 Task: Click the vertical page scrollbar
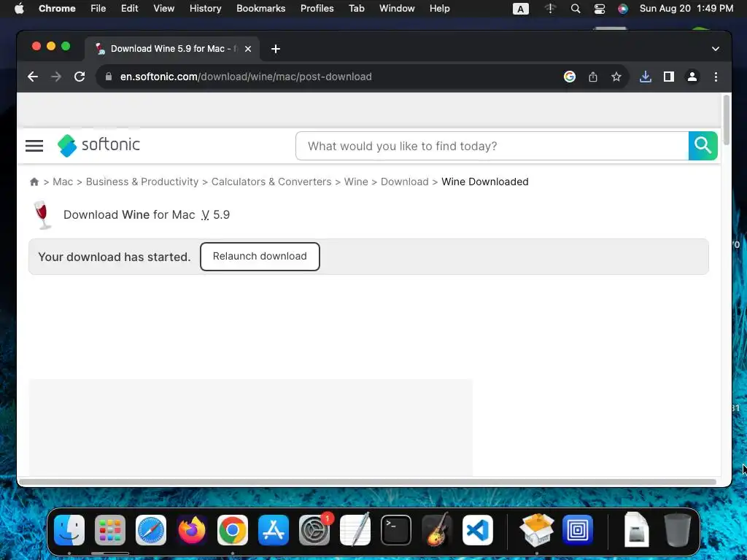(x=726, y=120)
